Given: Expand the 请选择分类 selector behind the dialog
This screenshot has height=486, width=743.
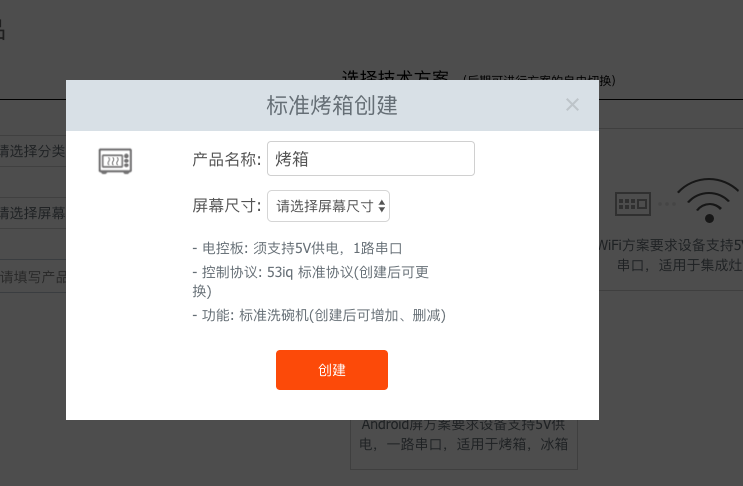Looking at the screenshot, I should click(33, 152).
